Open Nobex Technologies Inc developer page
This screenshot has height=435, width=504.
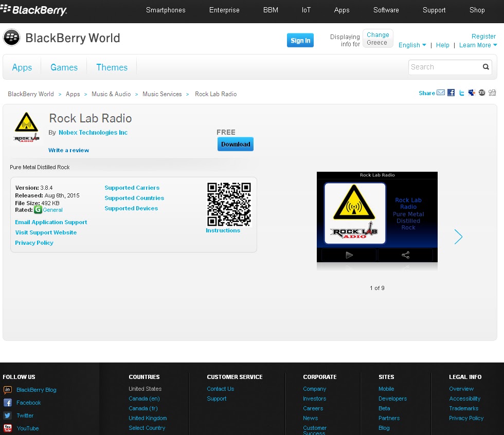coord(93,132)
